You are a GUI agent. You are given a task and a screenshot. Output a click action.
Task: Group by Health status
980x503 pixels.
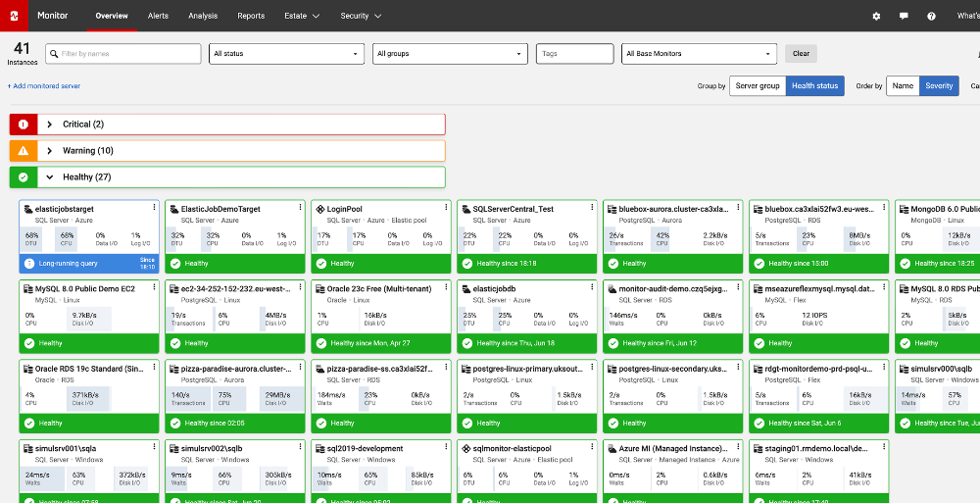[x=815, y=85]
